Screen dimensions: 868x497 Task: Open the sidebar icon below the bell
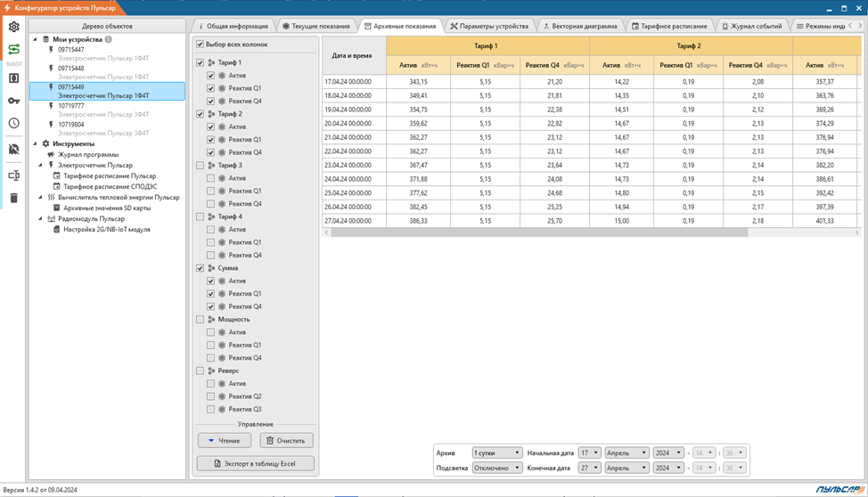pos(14,175)
